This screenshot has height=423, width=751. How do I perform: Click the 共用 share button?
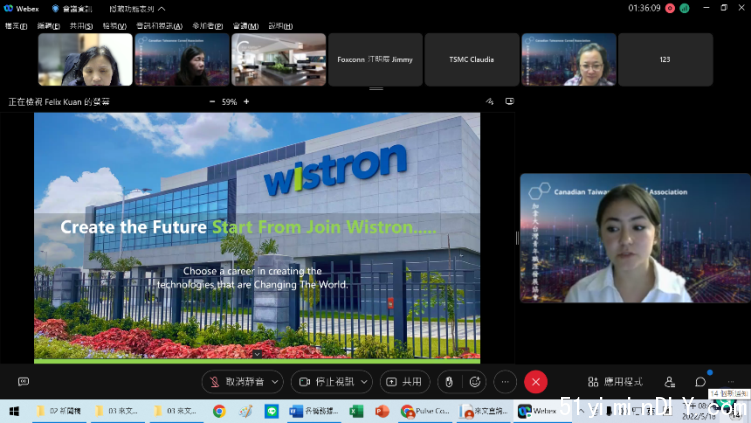(404, 382)
